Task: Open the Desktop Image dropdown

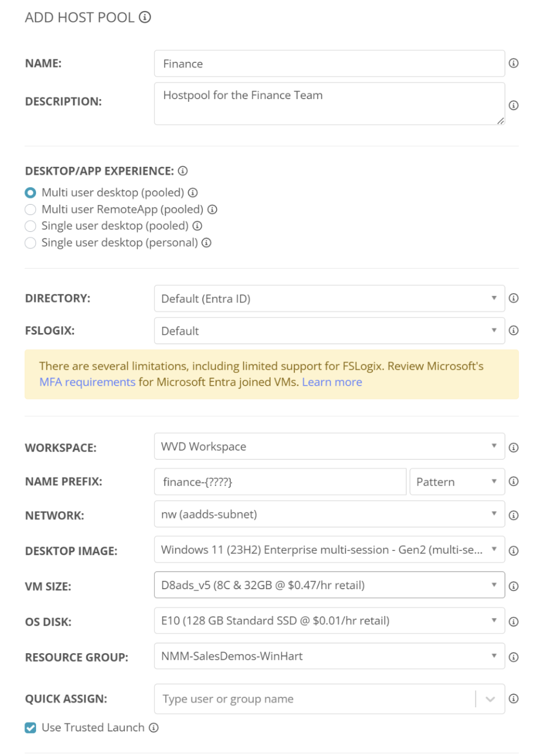Action: (x=329, y=550)
